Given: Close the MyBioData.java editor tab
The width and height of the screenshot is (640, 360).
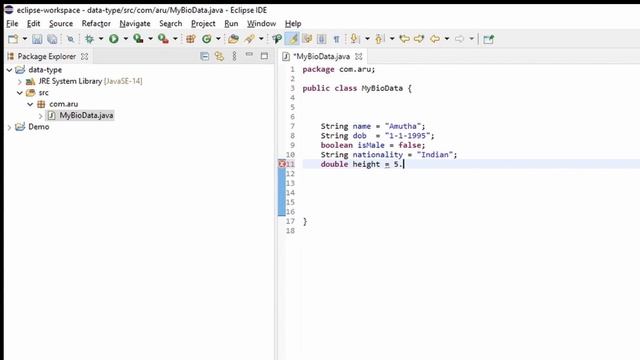Looking at the screenshot, I should (x=358, y=56).
